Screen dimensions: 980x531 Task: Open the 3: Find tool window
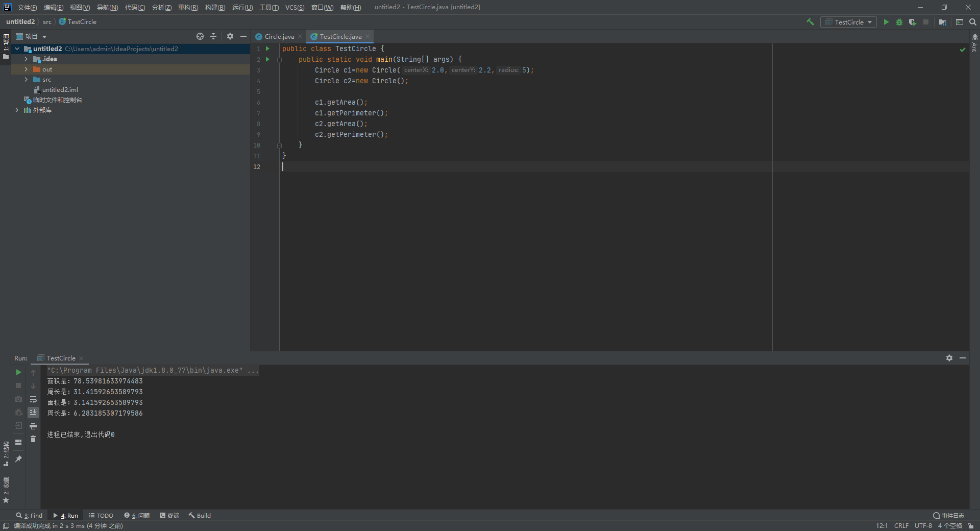tap(29, 516)
